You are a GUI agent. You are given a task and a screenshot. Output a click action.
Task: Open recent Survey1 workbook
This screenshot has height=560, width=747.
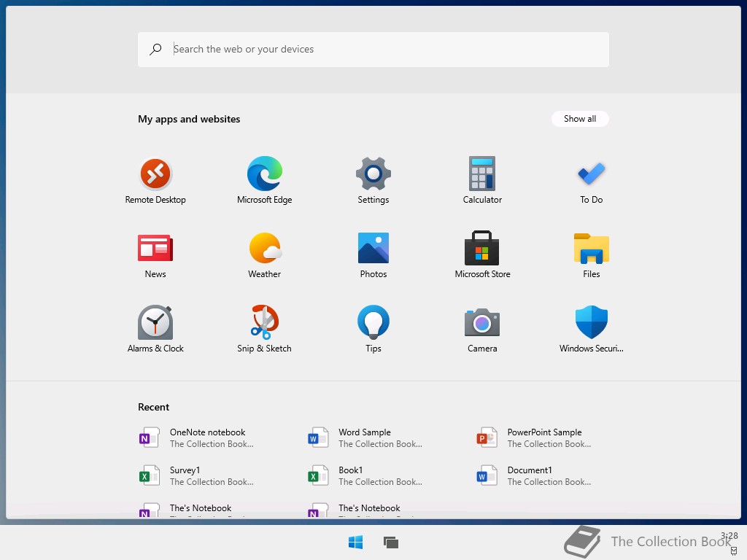click(196, 475)
